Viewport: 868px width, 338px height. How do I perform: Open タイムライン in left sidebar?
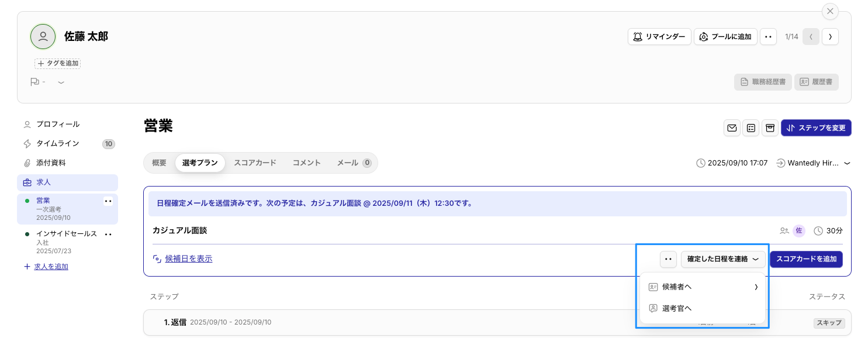[x=58, y=143]
